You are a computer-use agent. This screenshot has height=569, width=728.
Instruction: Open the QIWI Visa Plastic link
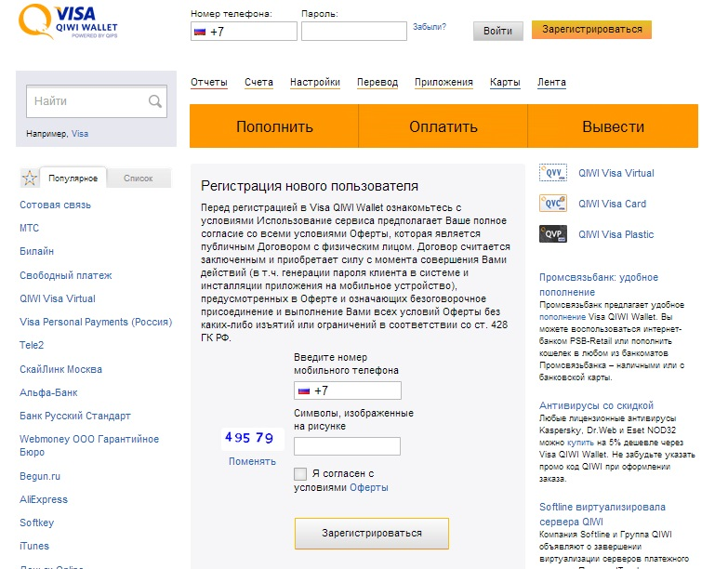coord(616,234)
